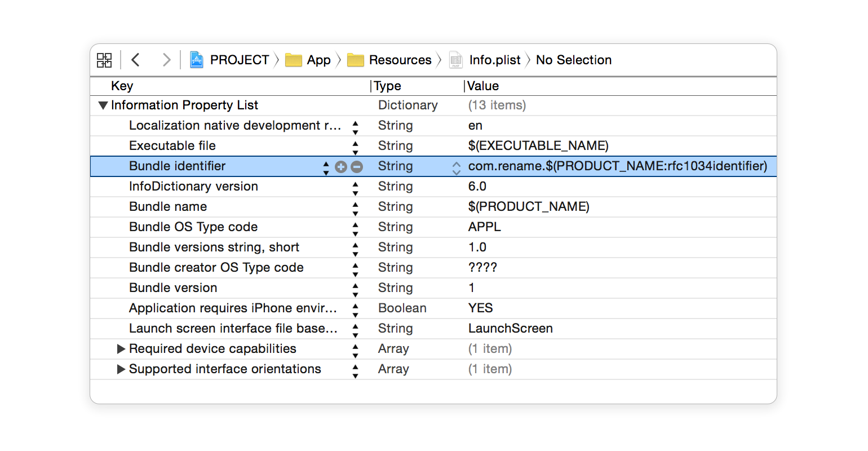Open type popup for Bundle identifier row
The height and width of the screenshot is (451, 868).
[456, 167]
